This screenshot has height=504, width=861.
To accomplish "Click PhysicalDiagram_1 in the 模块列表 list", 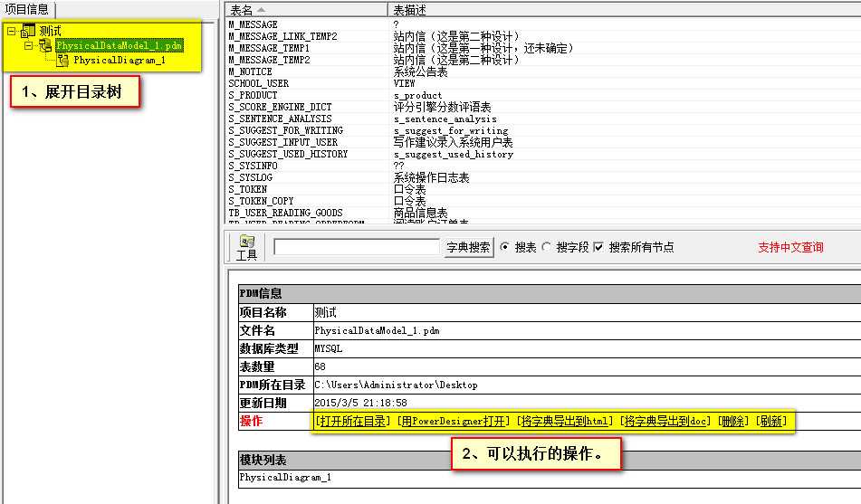I will [x=285, y=477].
